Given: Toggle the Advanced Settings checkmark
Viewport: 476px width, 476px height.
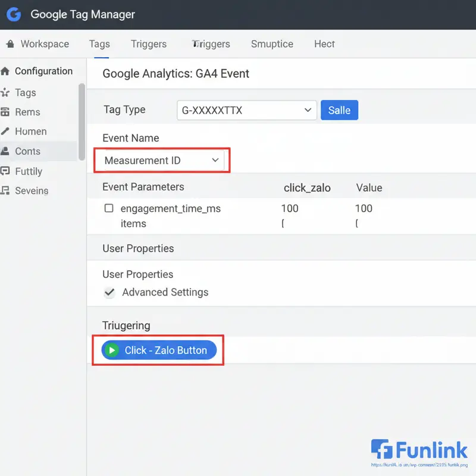Looking at the screenshot, I should (x=109, y=292).
